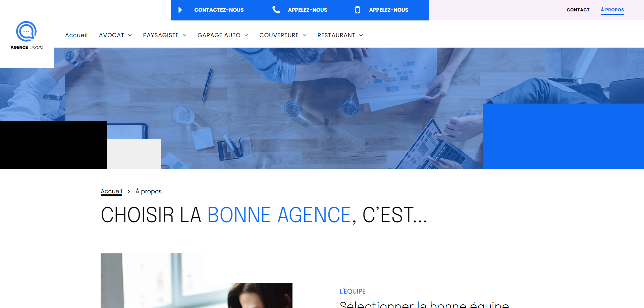Expand the Avocat dropdown arrow
The height and width of the screenshot is (308, 644).
[x=130, y=35]
